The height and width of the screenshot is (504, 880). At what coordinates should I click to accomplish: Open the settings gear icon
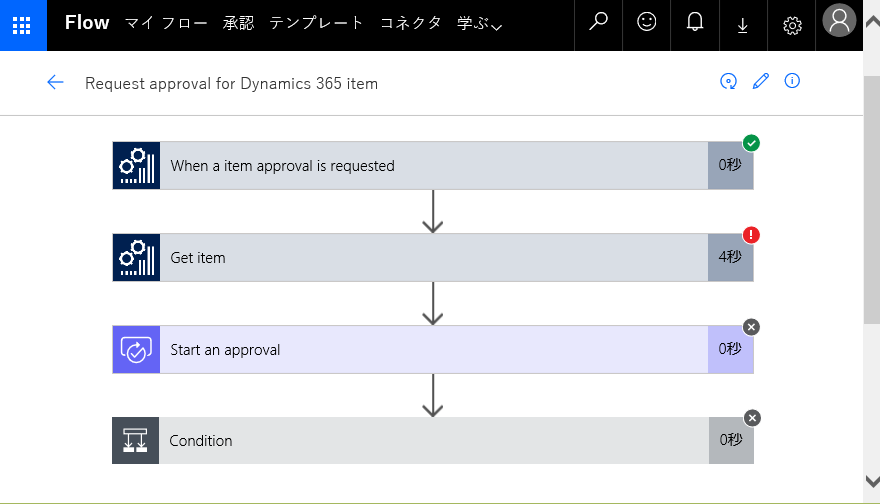click(792, 25)
